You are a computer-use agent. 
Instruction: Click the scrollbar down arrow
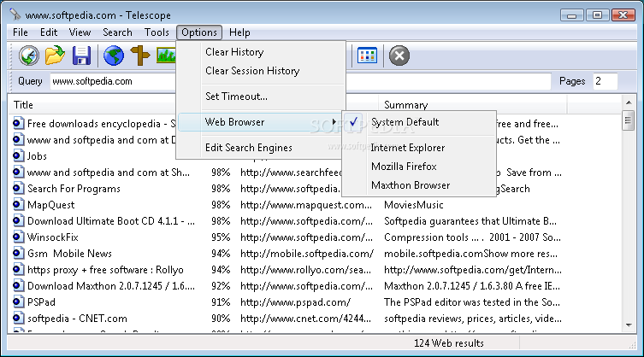point(629,325)
